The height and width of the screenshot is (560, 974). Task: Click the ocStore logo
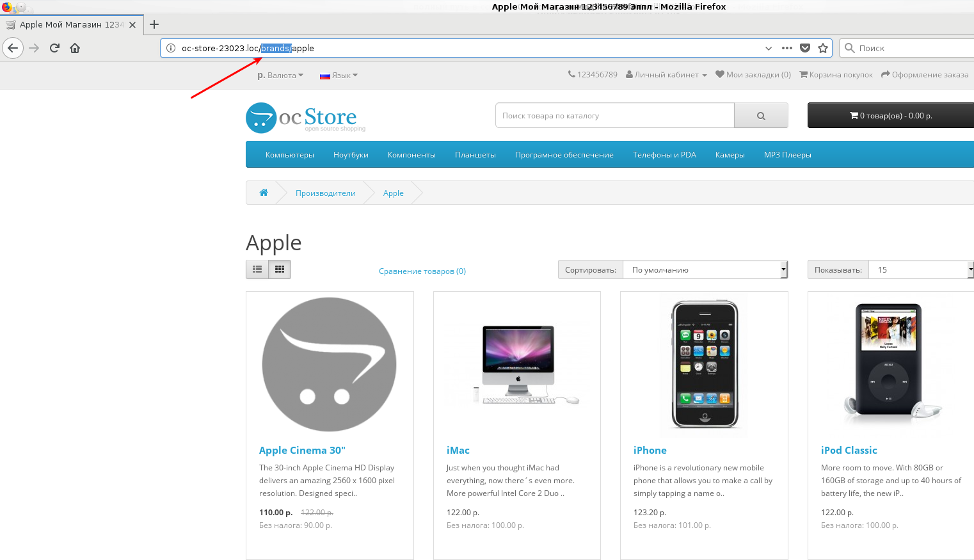(305, 118)
